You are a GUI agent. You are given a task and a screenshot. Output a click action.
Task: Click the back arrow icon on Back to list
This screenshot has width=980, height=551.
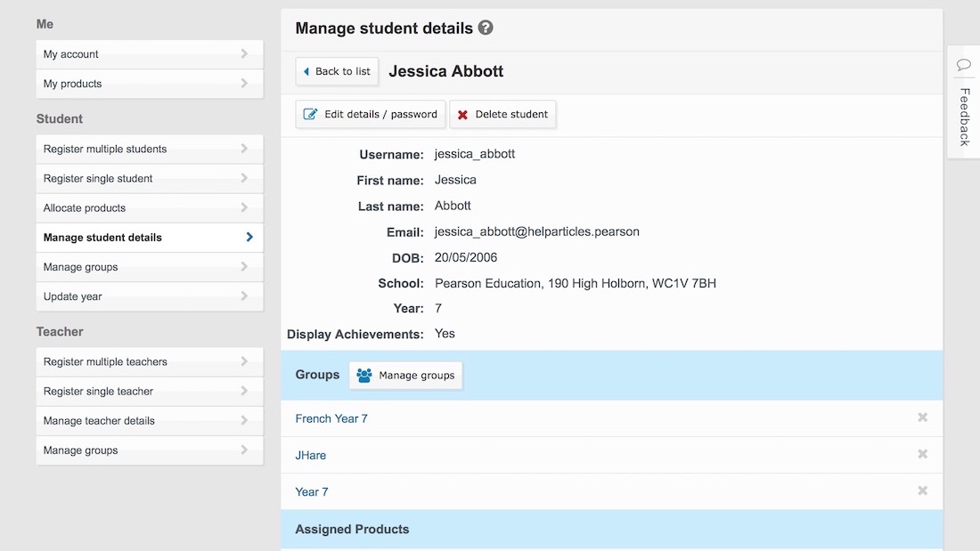click(305, 71)
